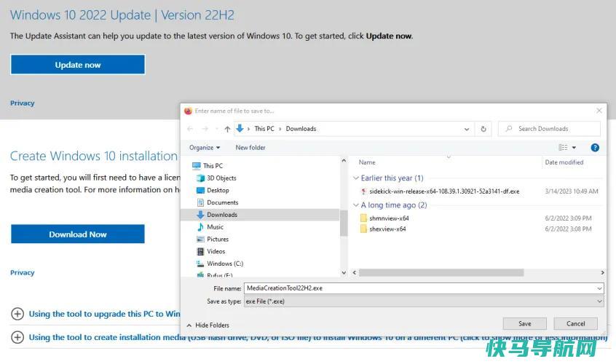Expand 'Using the tool to create installation media' plus icon
The height and width of the screenshot is (364, 616).
[x=17, y=337]
